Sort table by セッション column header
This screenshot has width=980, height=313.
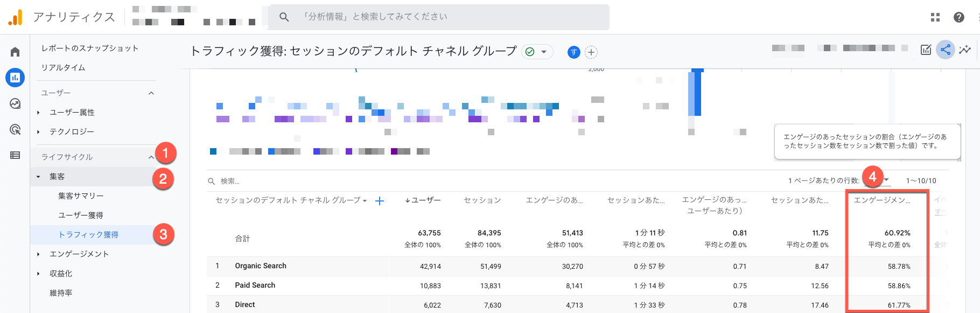pos(482,200)
